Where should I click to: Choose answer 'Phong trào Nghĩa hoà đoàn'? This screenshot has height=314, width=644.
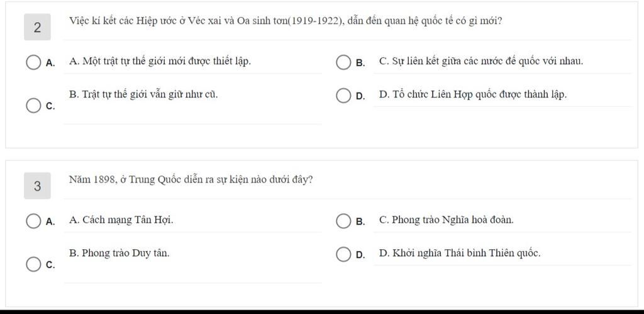click(x=447, y=220)
